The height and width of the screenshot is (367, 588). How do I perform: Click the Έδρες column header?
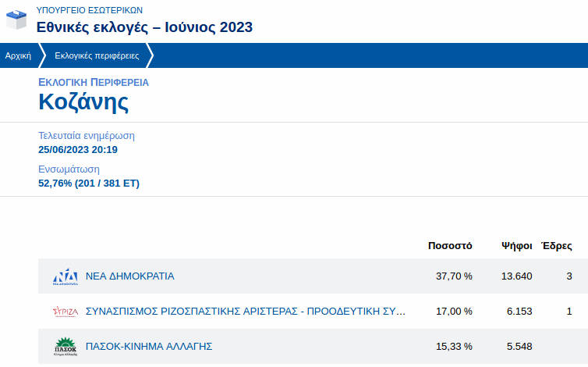[557, 246]
